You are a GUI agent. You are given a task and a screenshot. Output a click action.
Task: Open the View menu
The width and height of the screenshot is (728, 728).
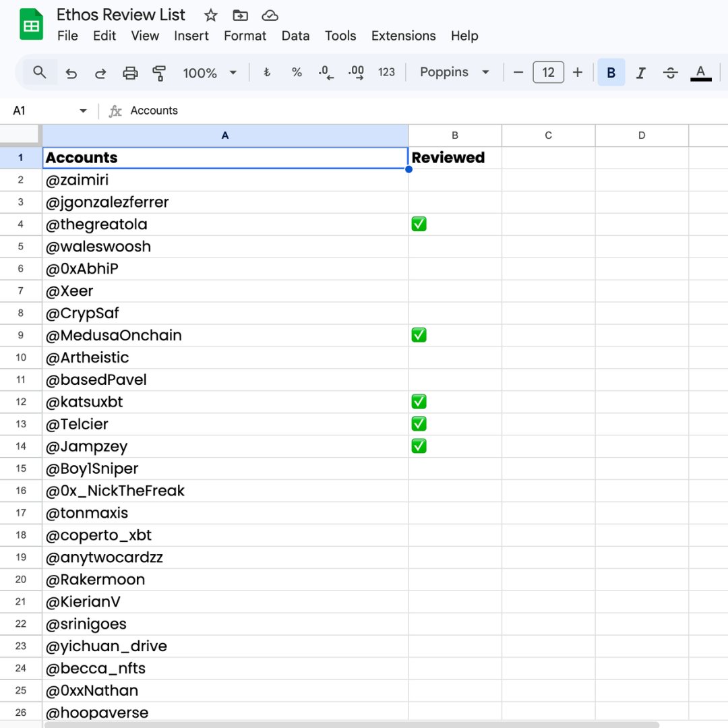[x=145, y=36]
